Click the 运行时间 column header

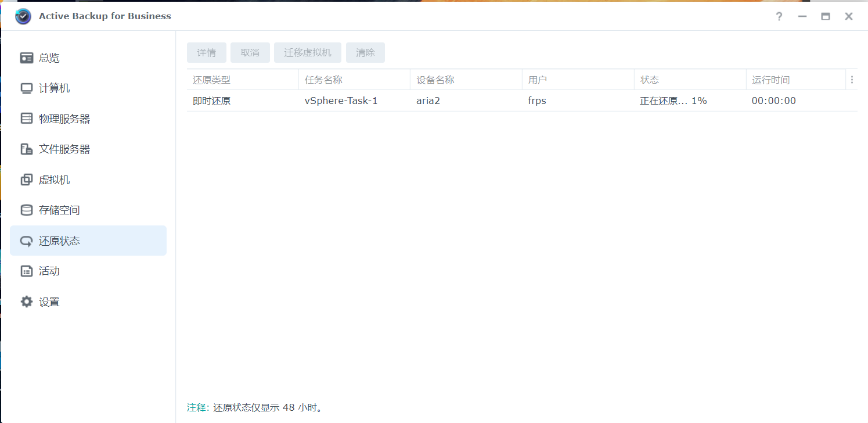click(796, 80)
